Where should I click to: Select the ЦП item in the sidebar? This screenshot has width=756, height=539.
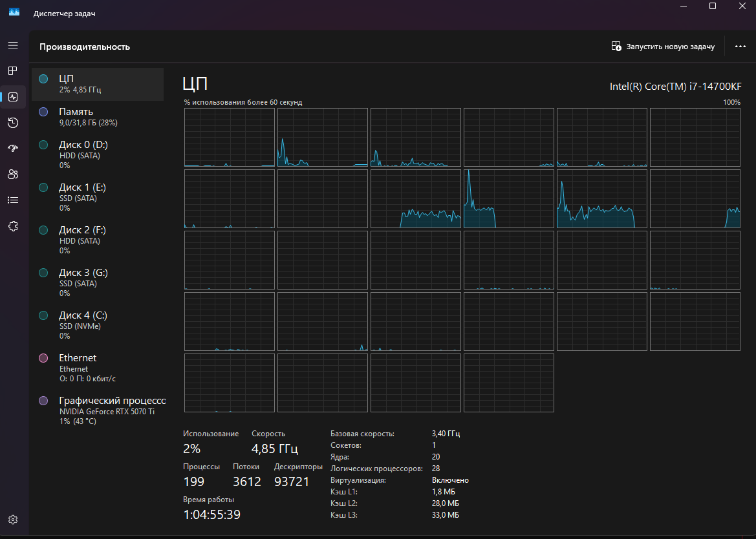click(97, 84)
